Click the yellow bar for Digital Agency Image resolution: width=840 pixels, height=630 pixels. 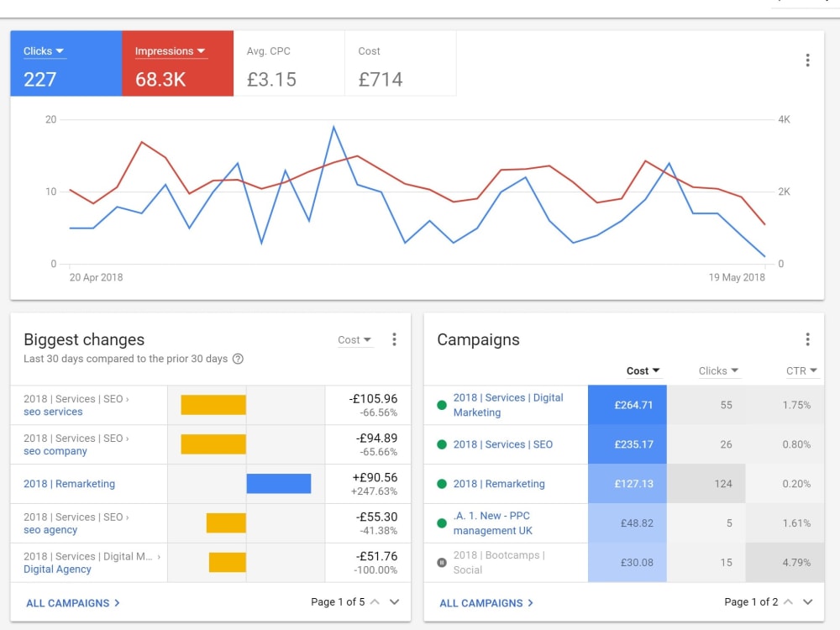coord(227,563)
